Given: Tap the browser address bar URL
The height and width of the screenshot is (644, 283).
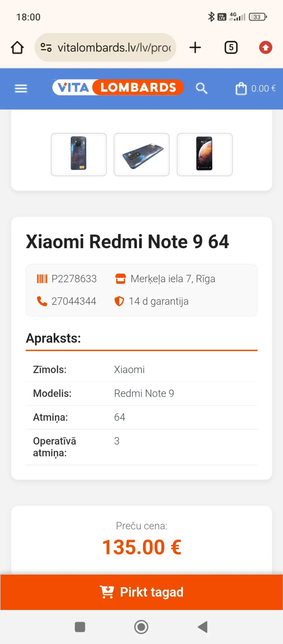Looking at the screenshot, I should point(114,48).
